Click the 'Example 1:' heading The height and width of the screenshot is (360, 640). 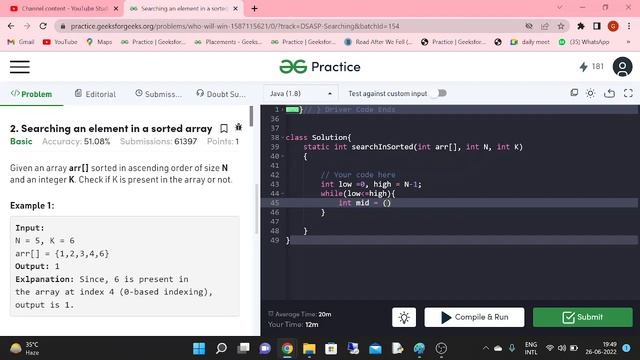pos(32,205)
